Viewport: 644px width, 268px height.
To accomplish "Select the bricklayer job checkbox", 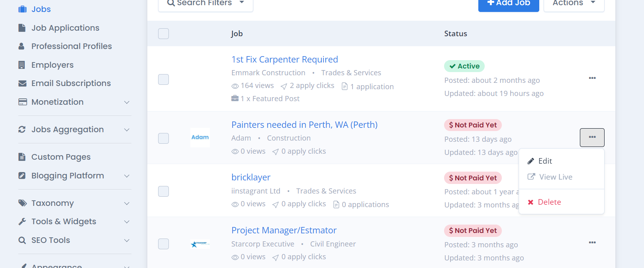I will pyautogui.click(x=163, y=191).
